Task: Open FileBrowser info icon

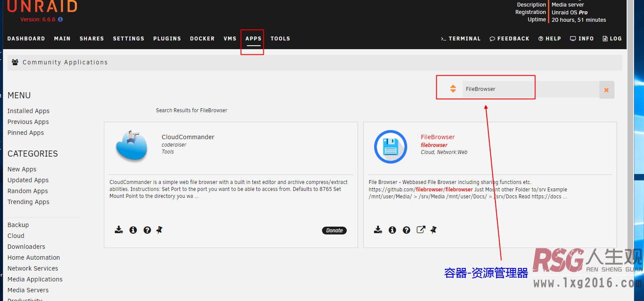Action: click(392, 230)
